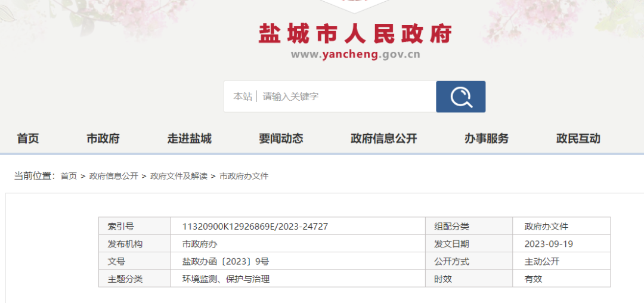The image size is (644, 303).
Task: Click 政府文件及解读 breadcrumb link
Action: pos(179,176)
